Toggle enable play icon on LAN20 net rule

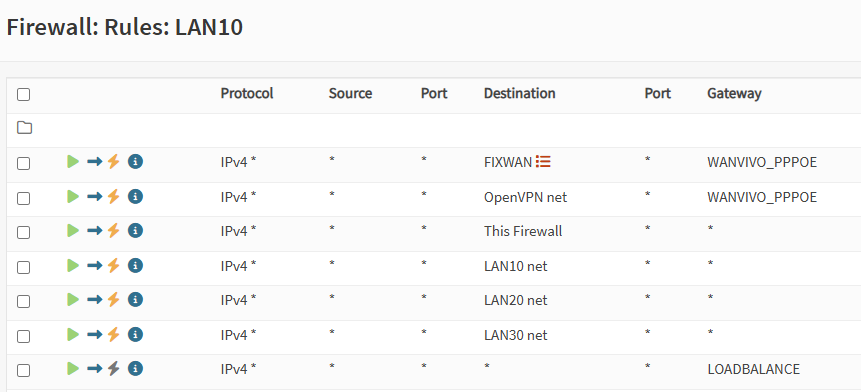(73, 300)
